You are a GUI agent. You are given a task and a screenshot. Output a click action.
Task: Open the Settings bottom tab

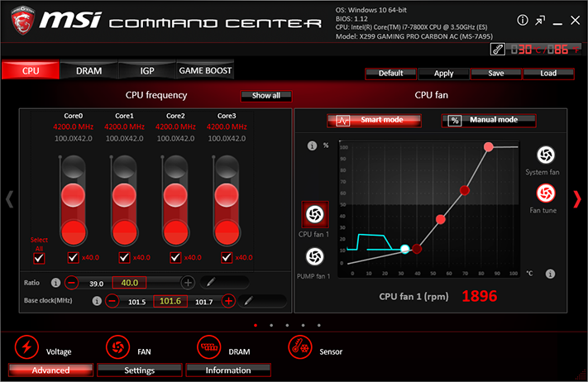pyautogui.click(x=140, y=370)
